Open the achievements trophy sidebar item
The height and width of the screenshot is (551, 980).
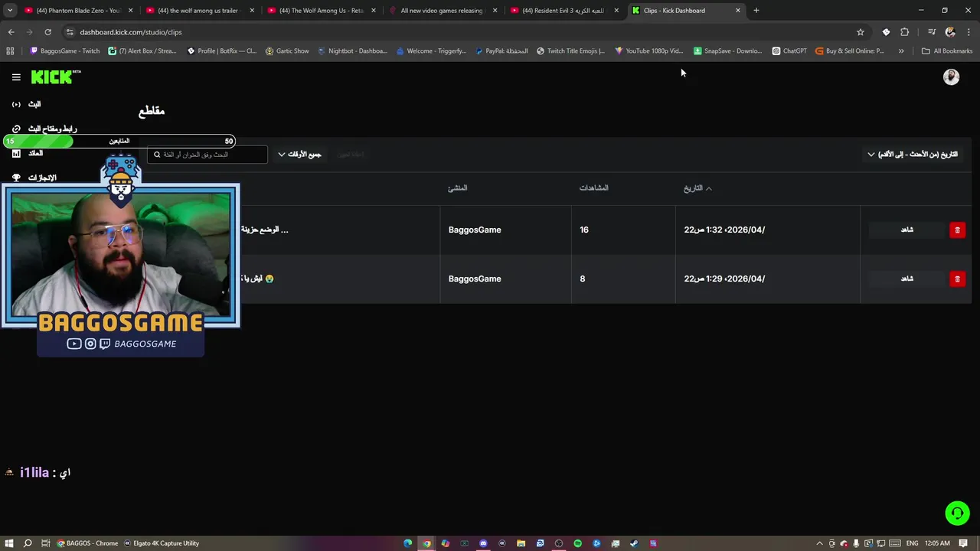coord(35,178)
